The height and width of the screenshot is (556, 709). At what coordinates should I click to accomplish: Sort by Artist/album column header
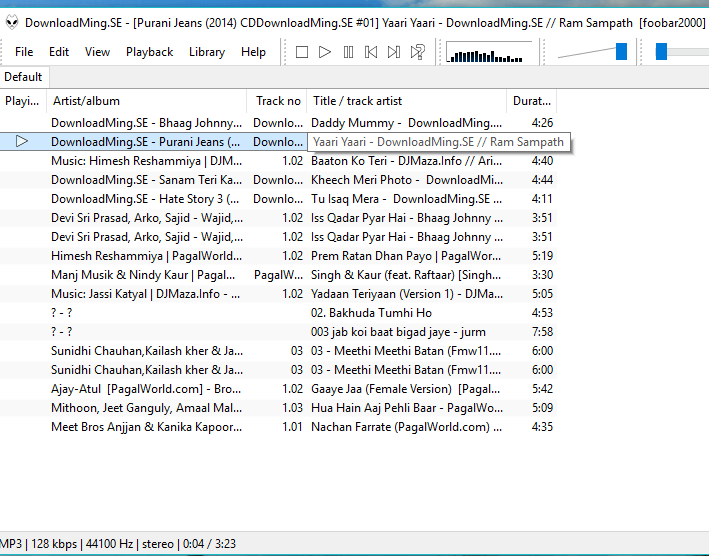pyautogui.click(x=146, y=101)
